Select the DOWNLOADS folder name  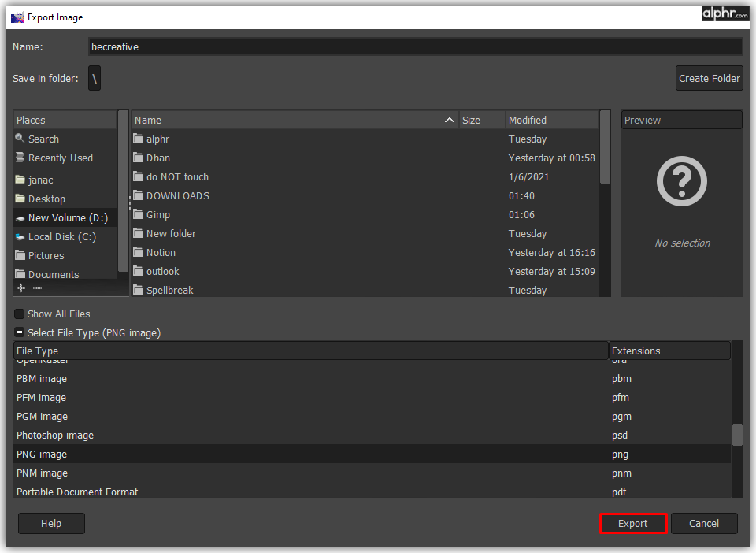pos(178,195)
